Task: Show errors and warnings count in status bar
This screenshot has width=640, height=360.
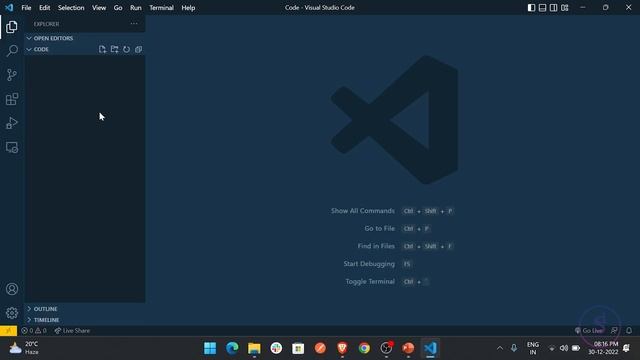Action: tap(34, 331)
